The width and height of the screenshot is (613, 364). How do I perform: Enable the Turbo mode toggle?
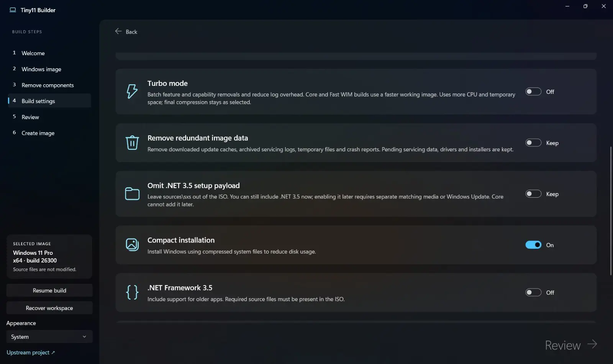pos(533,92)
